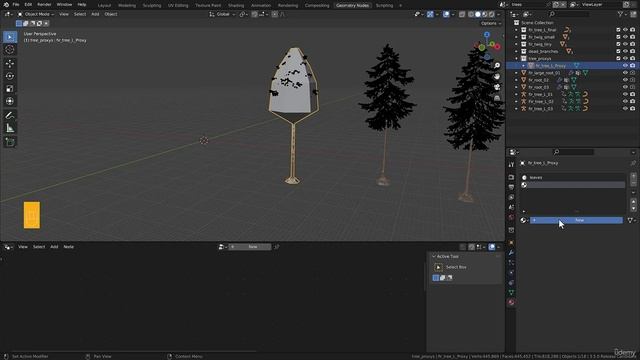Click the zoom viewport magnifier icon
This screenshot has height=360, width=640.
tap(497, 66)
